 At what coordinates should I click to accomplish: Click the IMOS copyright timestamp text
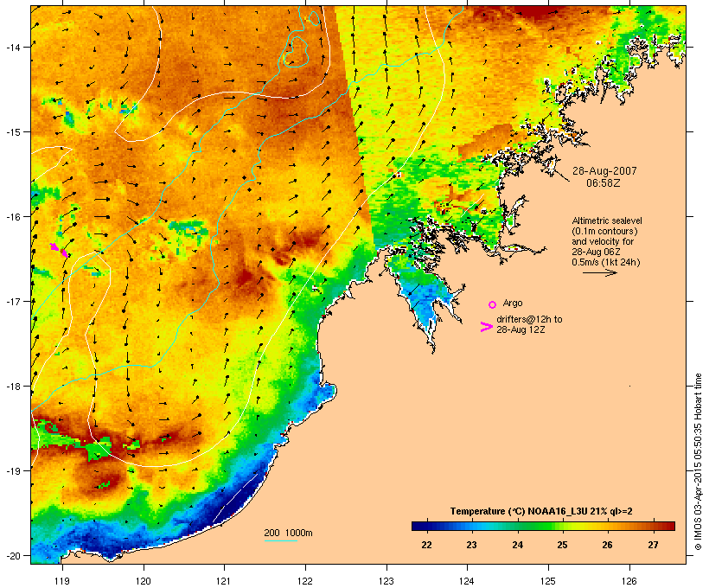pyautogui.click(x=698, y=462)
